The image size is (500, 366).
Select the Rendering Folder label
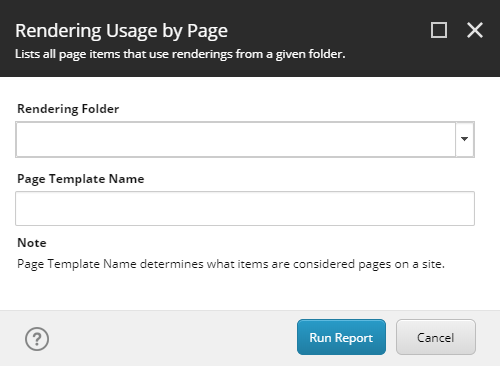(x=68, y=109)
